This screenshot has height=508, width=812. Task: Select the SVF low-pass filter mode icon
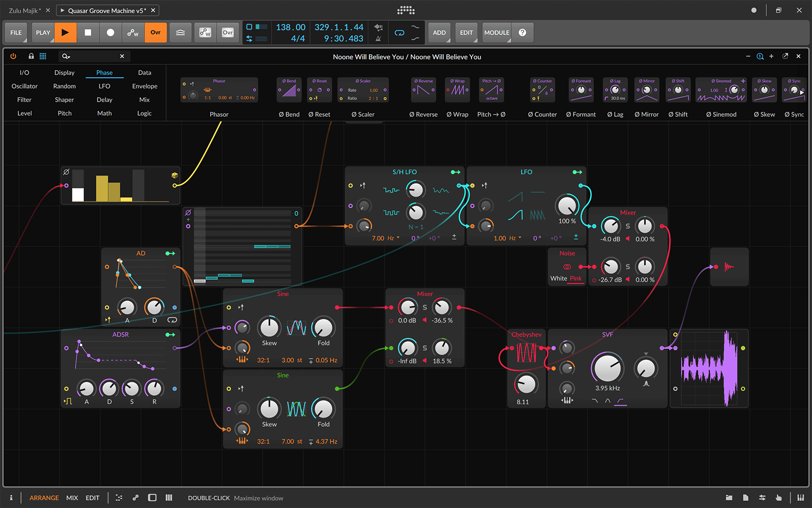(595, 401)
